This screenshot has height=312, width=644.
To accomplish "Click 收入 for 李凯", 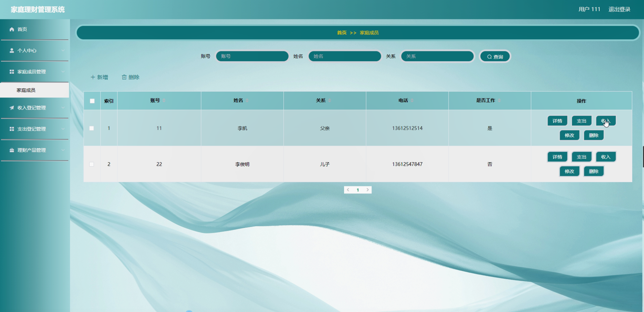I will pyautogui.click(x=606, y=121).
